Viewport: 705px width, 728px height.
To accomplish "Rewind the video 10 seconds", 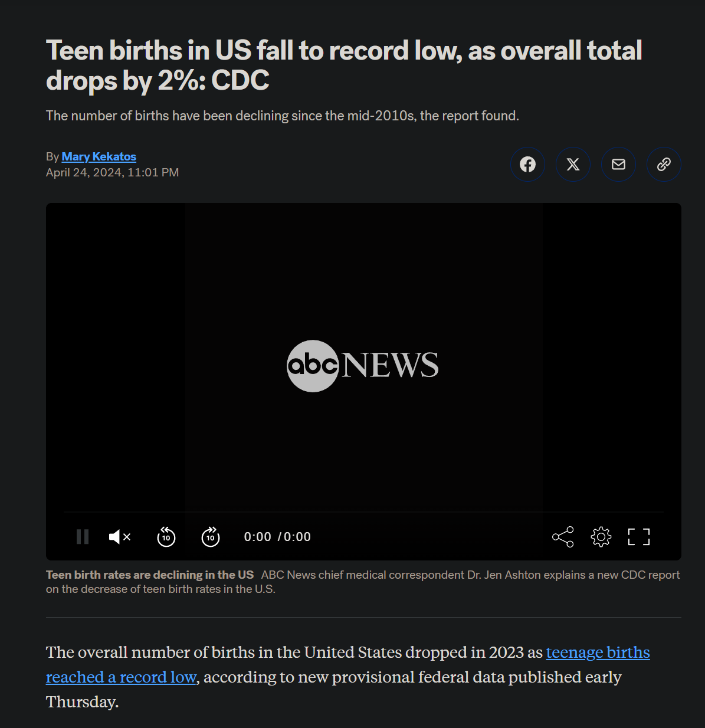I will [166, 537].
